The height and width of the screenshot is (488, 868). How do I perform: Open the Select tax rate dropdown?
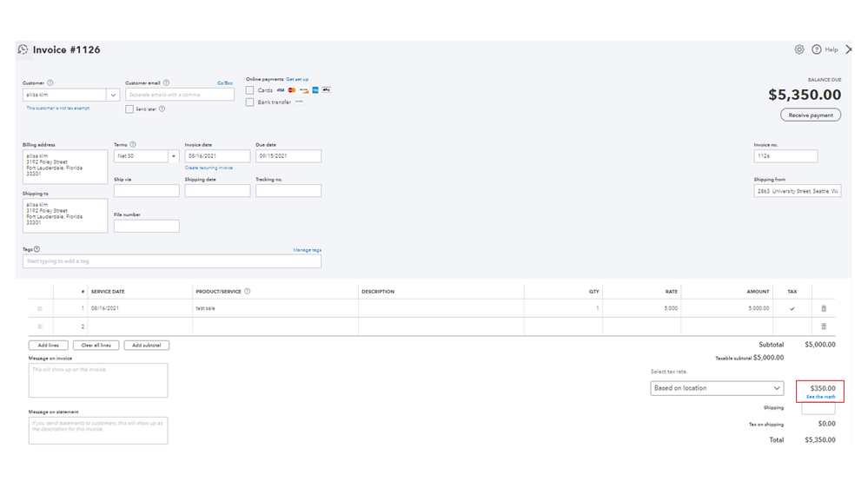point(717,388)
